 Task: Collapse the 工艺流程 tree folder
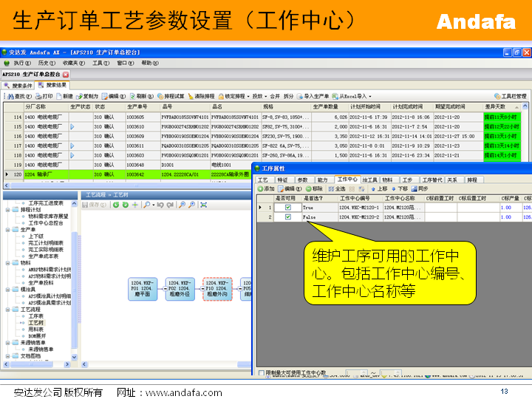coord(7,310)
